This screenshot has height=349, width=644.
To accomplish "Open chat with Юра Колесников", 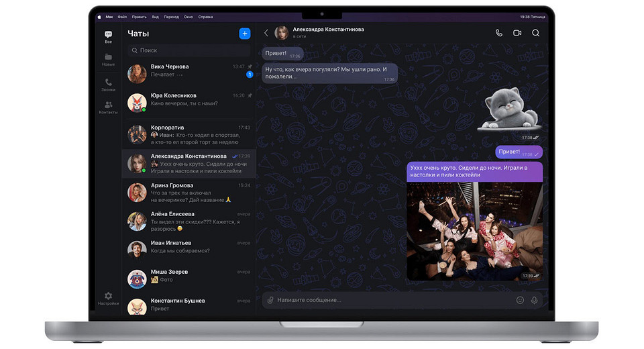I will (x=189, y=102).
